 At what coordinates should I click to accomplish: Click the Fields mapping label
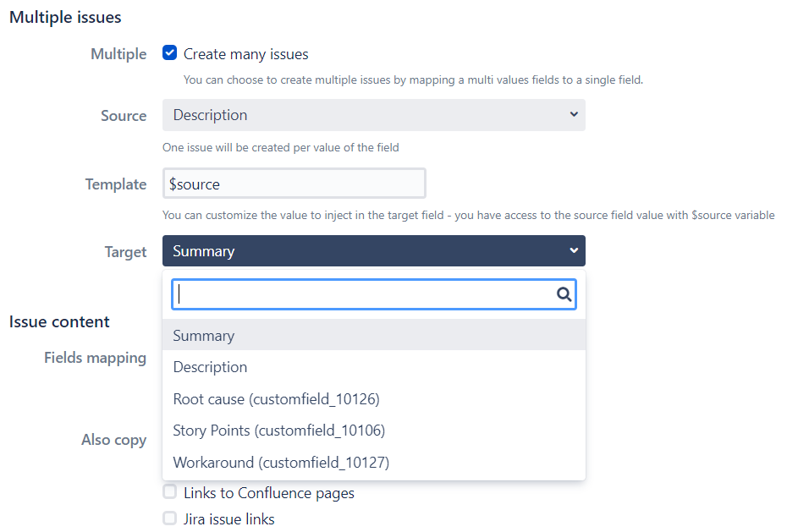coord(95,358)
